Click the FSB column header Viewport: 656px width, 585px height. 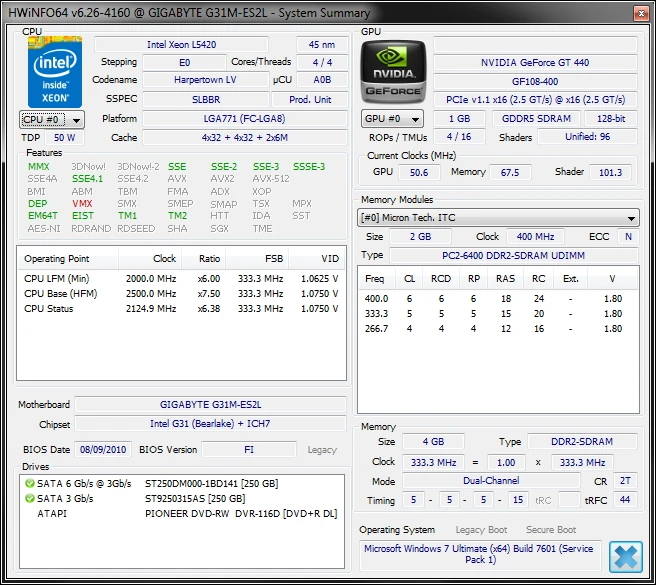[x=257, y=259]
